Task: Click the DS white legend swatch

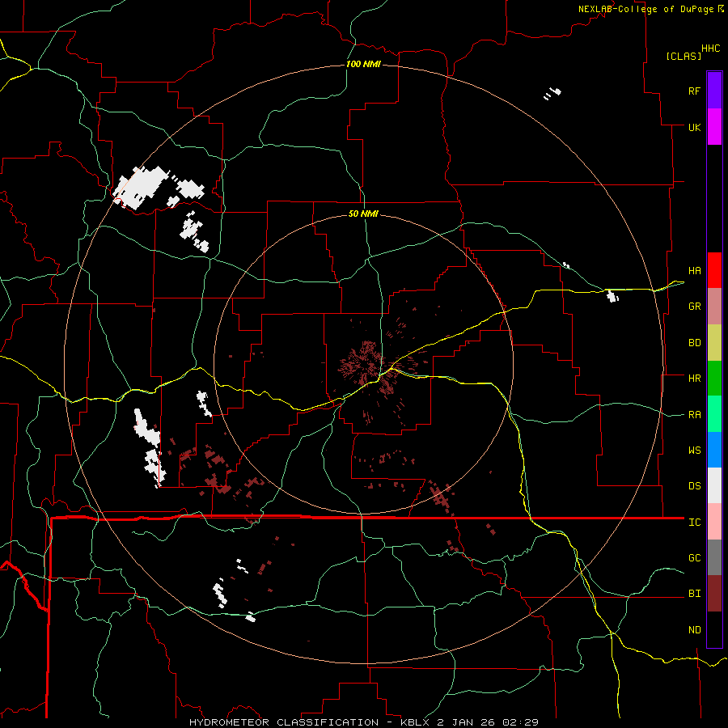Action: click(714, 485)
